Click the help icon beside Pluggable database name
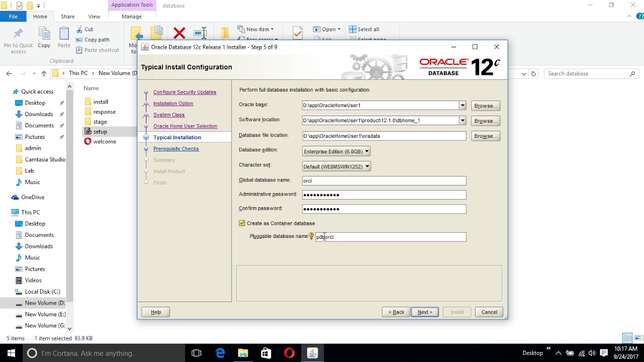644x362 pixels. coord(311,236)
